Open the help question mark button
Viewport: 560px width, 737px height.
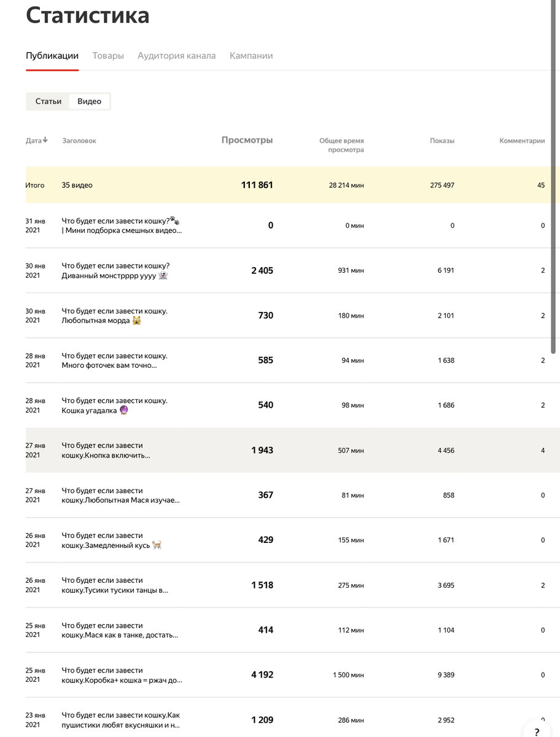(x=537, y=731)
